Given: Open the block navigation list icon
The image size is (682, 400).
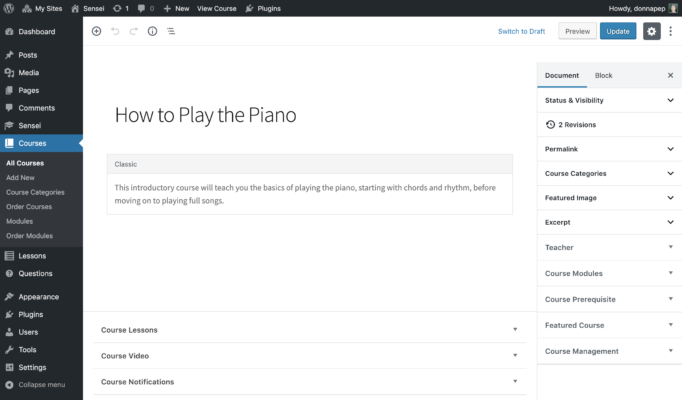Looking at the screenshot, I should [x=171, y=31].
